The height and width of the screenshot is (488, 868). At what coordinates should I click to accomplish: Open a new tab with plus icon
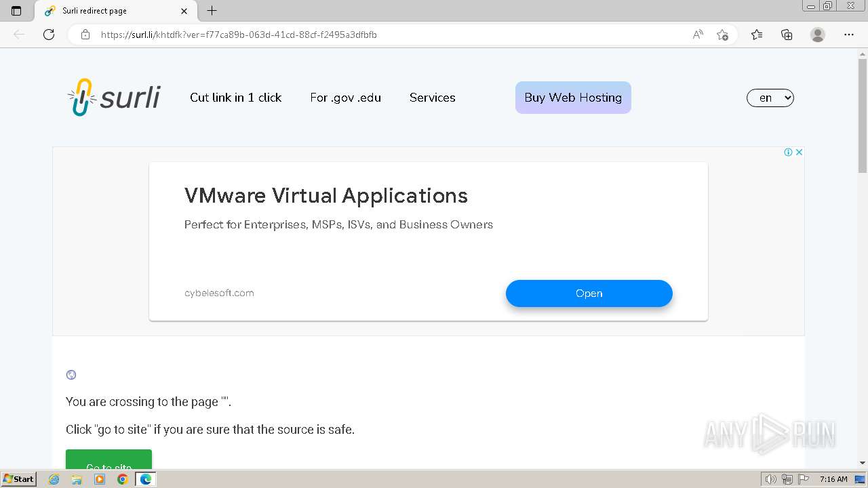pyautogui.click(x=212, y=11)
